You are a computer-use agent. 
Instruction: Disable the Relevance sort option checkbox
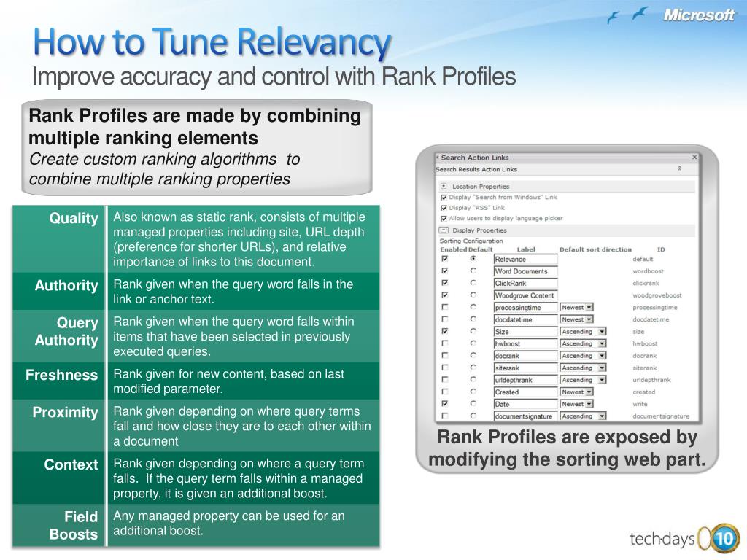click(445, 259)
